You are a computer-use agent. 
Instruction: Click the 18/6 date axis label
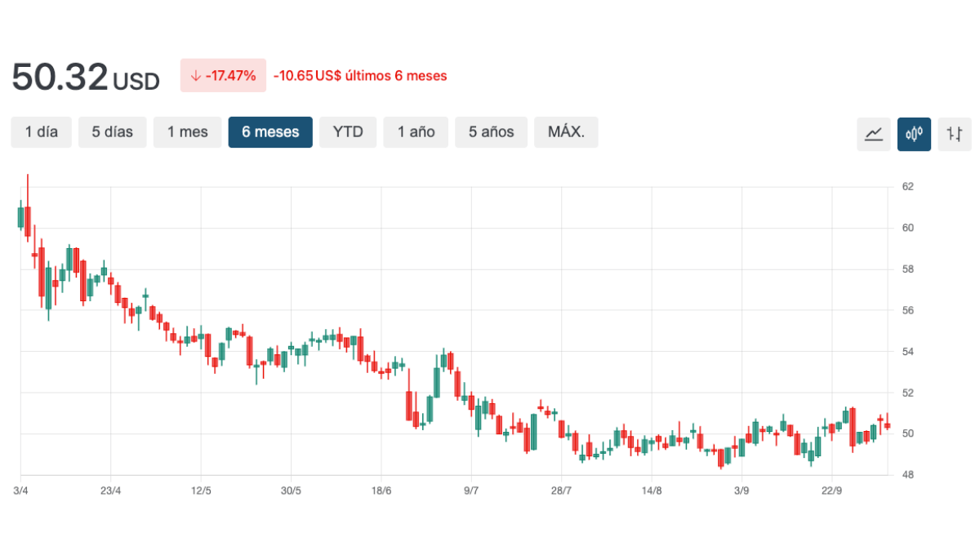(381, 491)
